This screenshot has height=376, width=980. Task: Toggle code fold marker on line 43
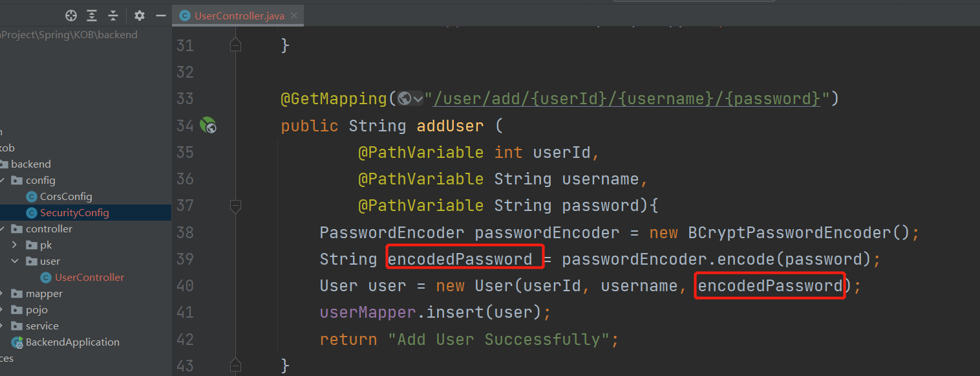[235, 364]
